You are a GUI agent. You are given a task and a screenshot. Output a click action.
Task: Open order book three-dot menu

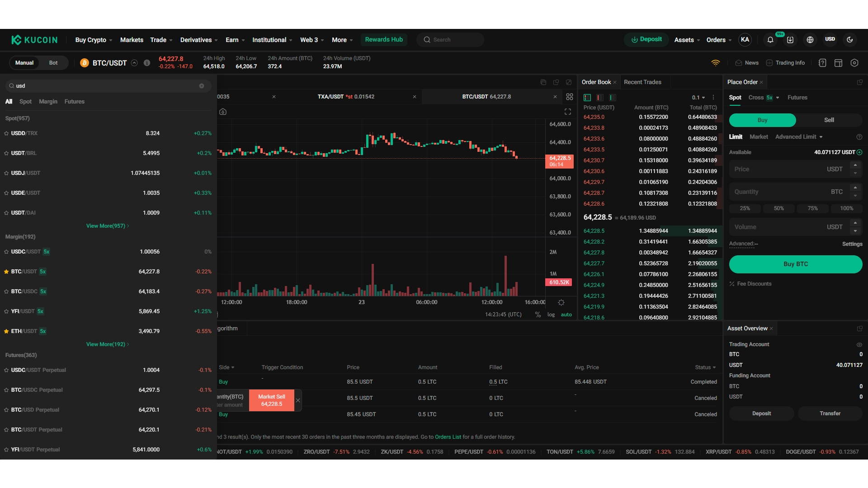[713, 98]
